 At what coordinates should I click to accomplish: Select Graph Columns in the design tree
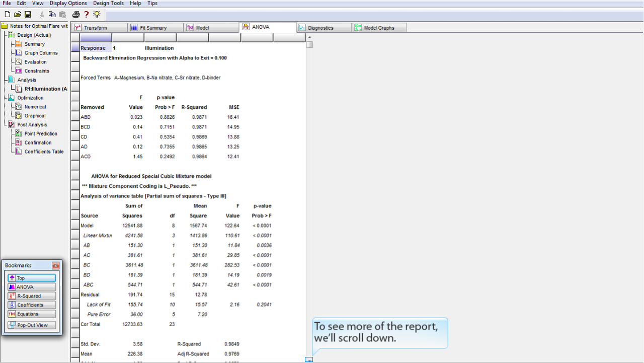coord(41,53)
